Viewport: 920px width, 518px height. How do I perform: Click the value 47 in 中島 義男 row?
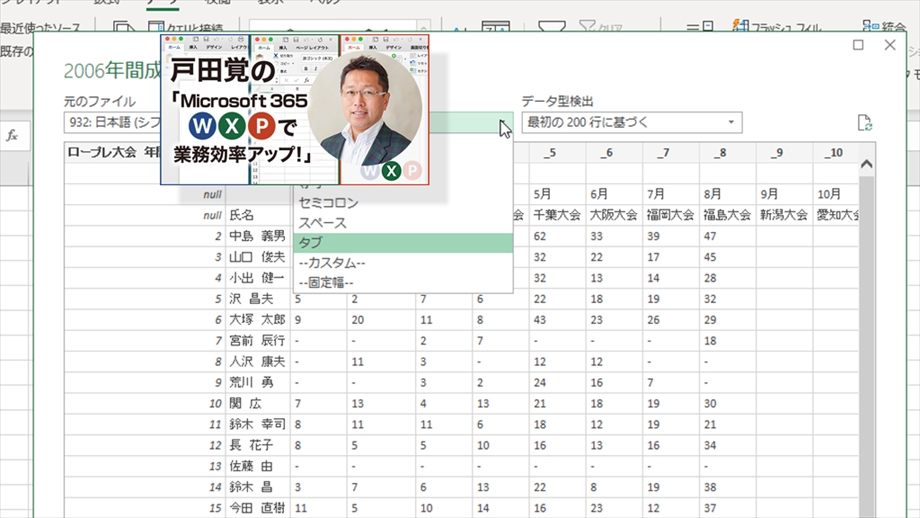coord(710,236)
